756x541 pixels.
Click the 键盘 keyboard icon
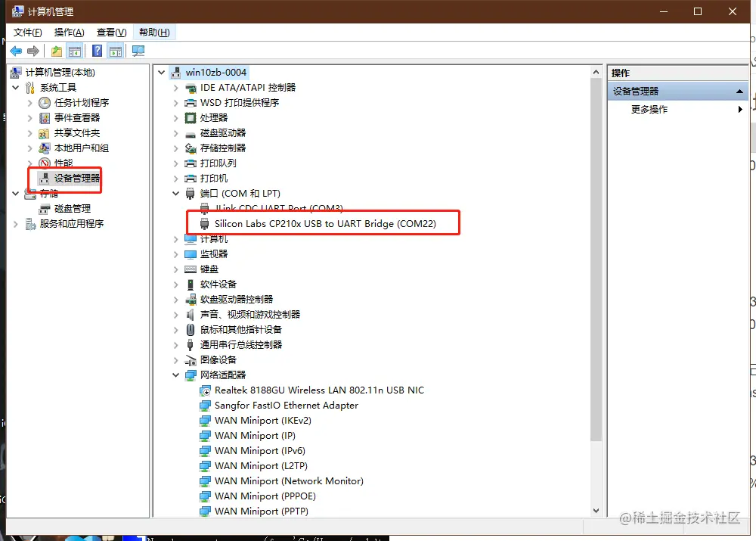click(191, 269)
